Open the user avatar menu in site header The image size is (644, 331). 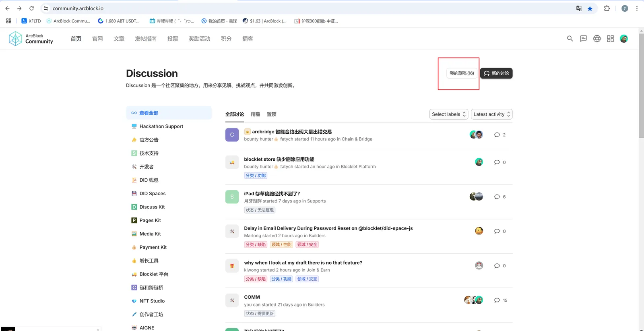624,39
